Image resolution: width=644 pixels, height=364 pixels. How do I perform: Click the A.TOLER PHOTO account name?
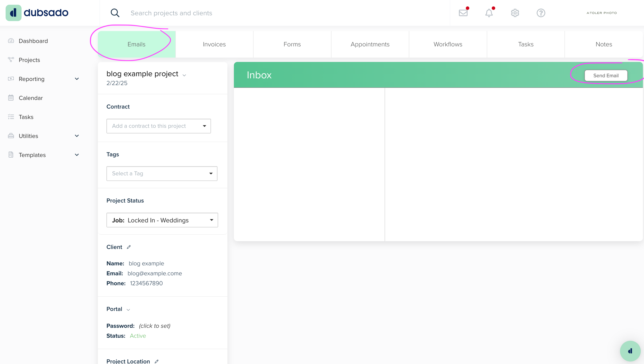[602, 13]
